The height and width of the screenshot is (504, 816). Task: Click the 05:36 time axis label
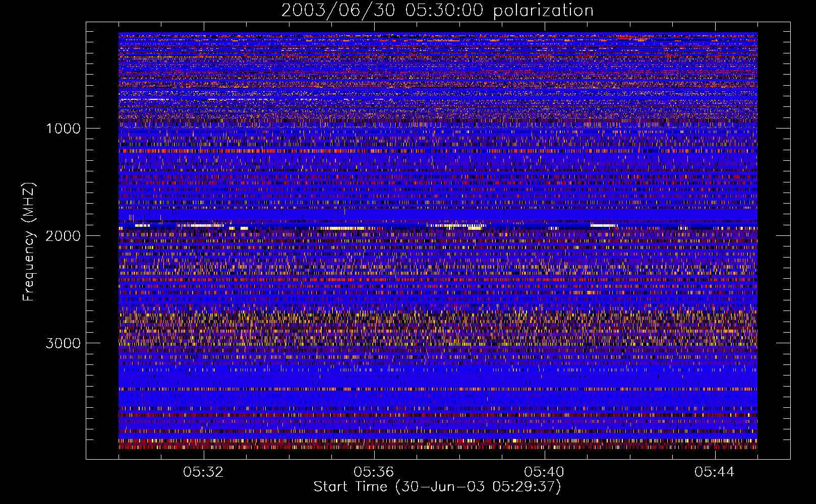[374, 472]
